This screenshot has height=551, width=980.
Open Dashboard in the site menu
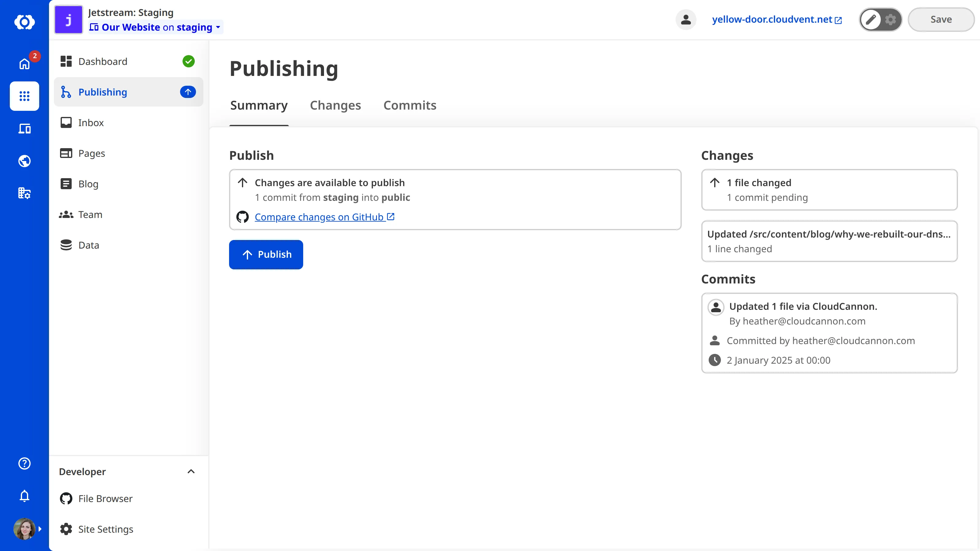[x=129, y=62]
